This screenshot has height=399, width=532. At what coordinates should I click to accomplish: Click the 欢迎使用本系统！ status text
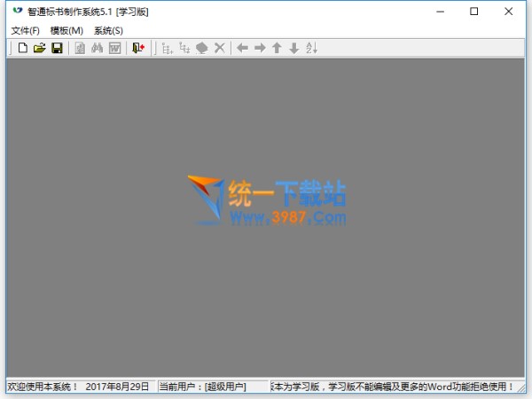point(43,387)
